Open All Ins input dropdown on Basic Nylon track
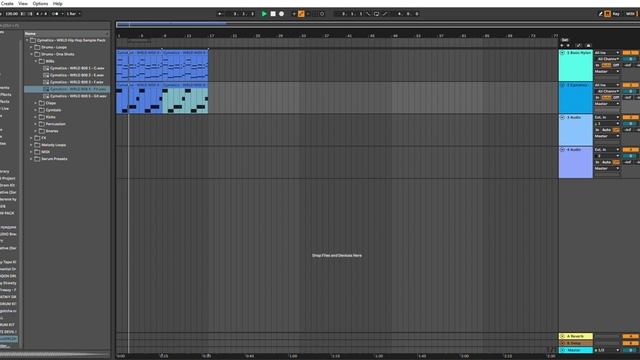Viewport: 640px width, 360px height. [x=607, y=53]
